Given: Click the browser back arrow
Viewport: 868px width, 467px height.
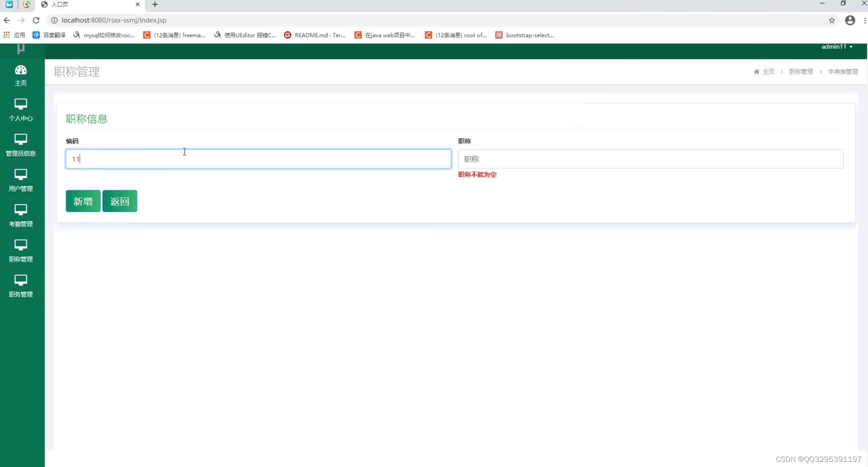Looking at the screenshot, I should (7, 20).
